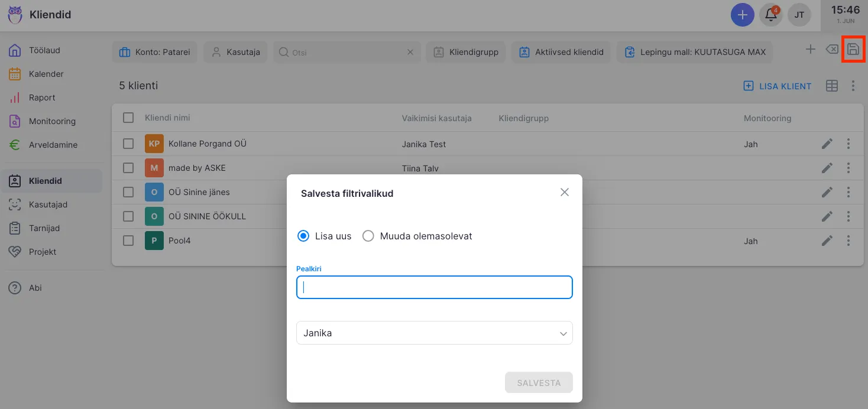Select the Muuda olemasolevat radio option

point(368,236)
